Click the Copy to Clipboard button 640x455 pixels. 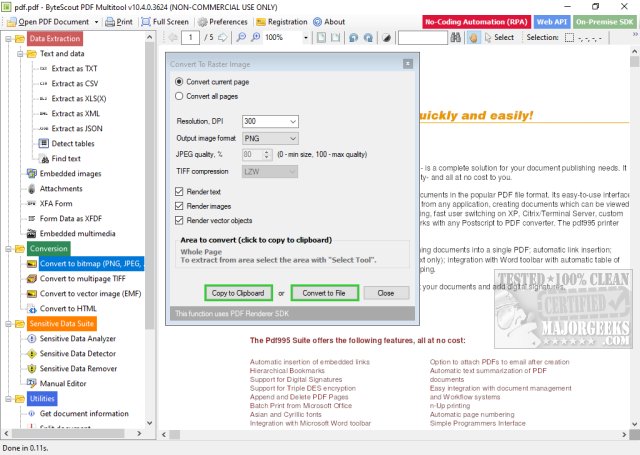(238, 293)
